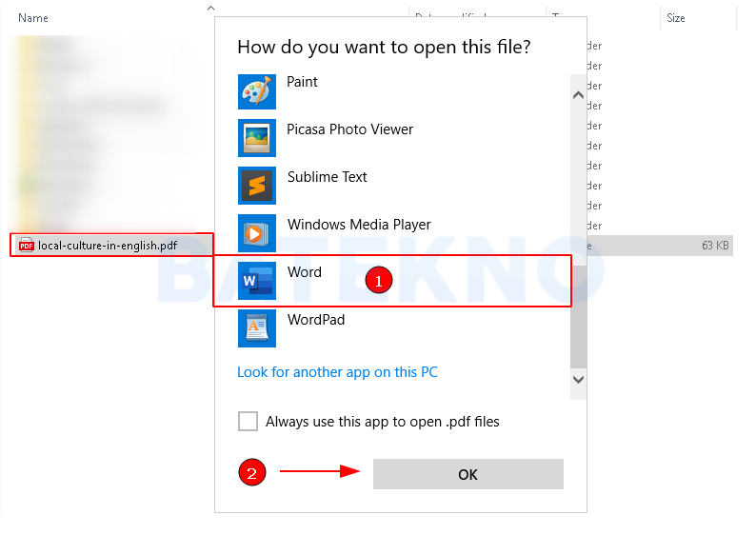Viewport: 756px width, 535px height.
Task: Select file local-culture-in-english.pdf in Explorer
Action: coord(108,246)
